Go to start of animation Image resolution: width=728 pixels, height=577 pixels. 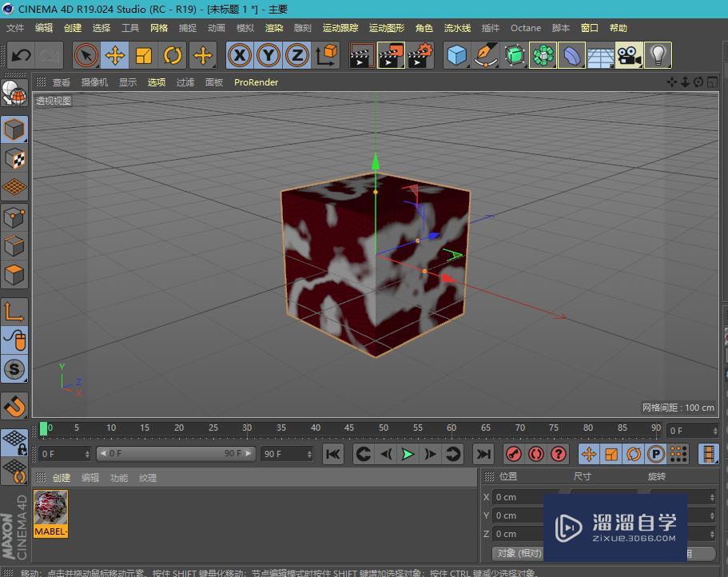pyautogui.click(x=333, y=454)
